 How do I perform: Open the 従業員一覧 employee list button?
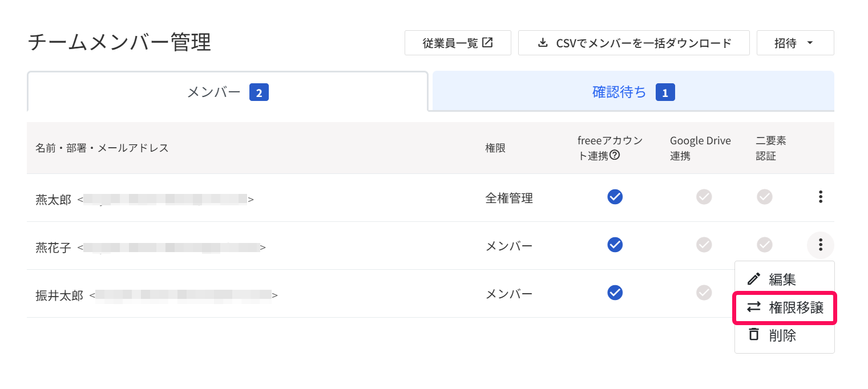[458, 43]
